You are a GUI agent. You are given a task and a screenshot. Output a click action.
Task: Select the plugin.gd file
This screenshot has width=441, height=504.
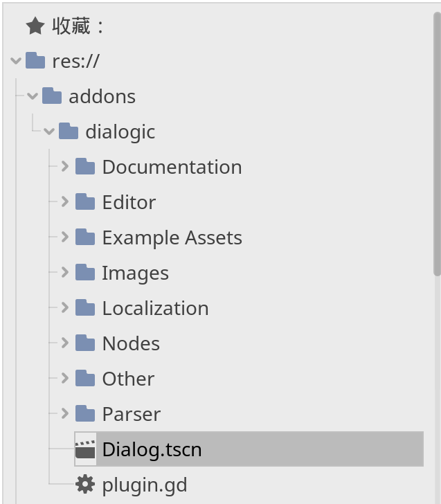[145, 485]
